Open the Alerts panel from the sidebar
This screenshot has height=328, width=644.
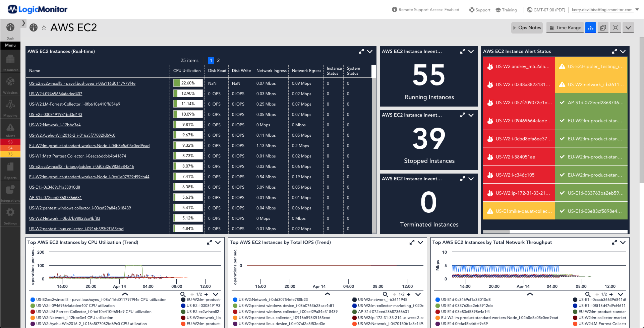10,129
